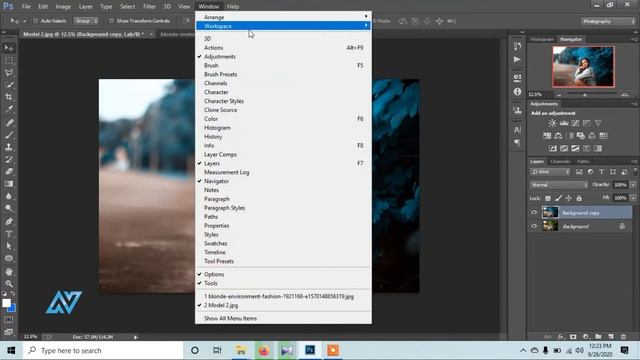Add a Levels adjustment

tap(564, 123)
